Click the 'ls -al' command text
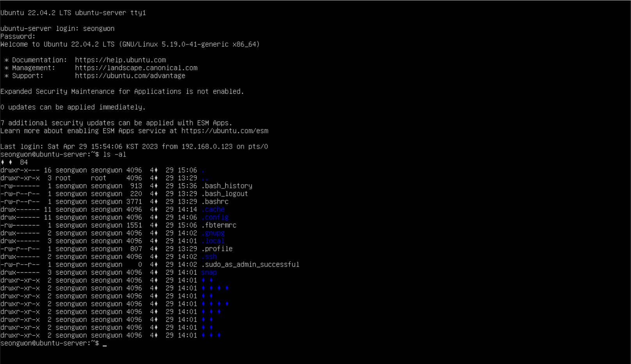The image size is (631, 364). (x=114, y=154)
